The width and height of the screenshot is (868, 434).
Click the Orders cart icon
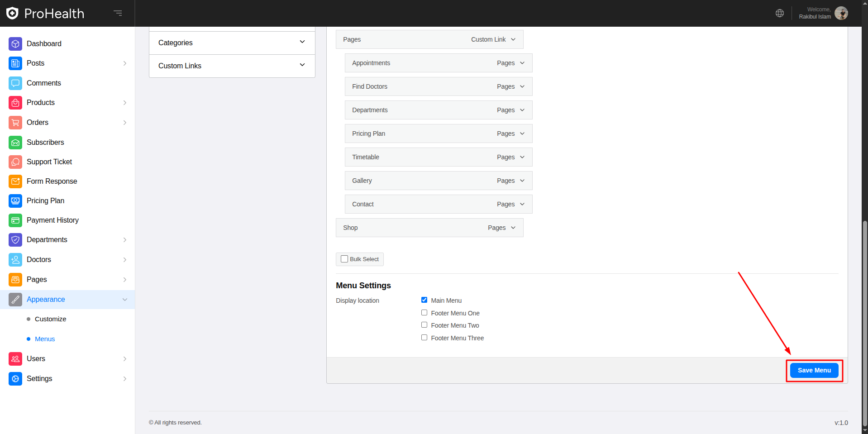15,123
